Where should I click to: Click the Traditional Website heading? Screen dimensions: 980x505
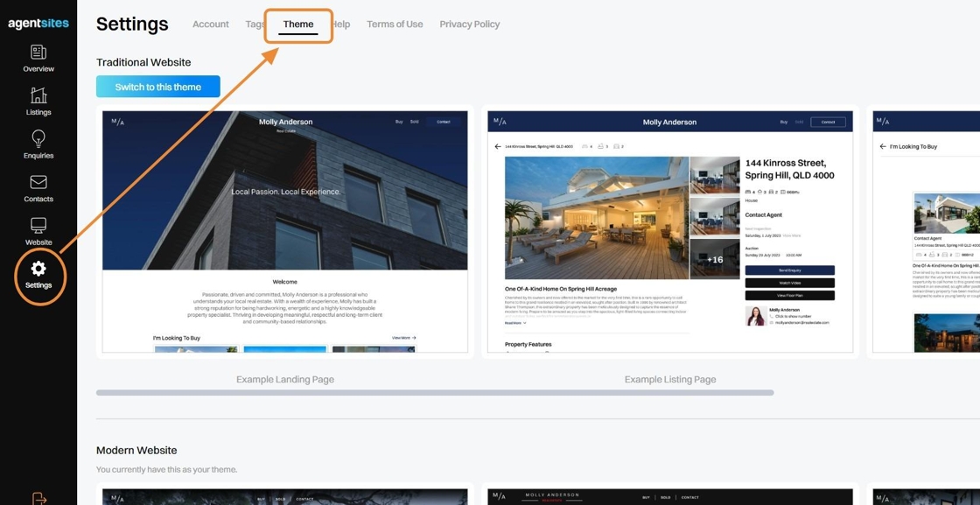[x=143, y=62]
